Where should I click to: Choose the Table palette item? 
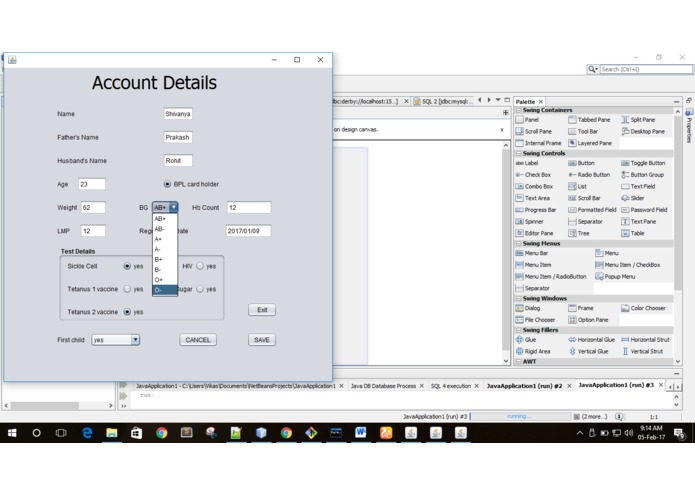tap(633, 233)
